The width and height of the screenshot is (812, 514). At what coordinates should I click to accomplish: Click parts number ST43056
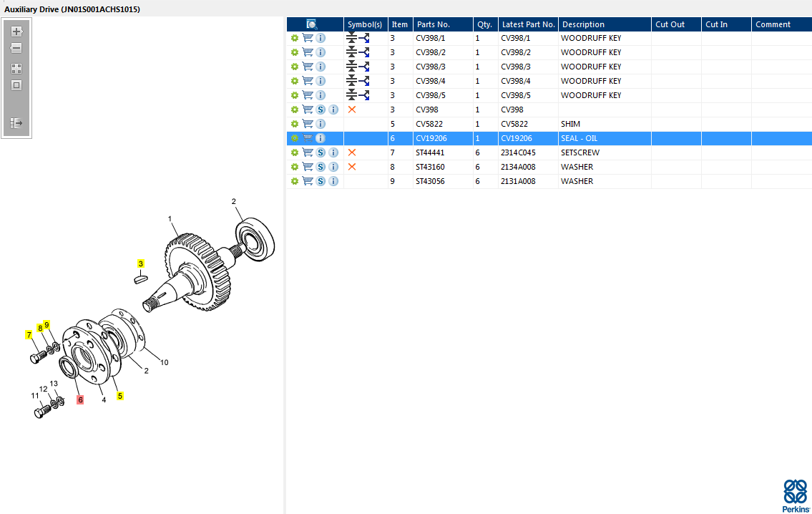click(x=431, y=181)
